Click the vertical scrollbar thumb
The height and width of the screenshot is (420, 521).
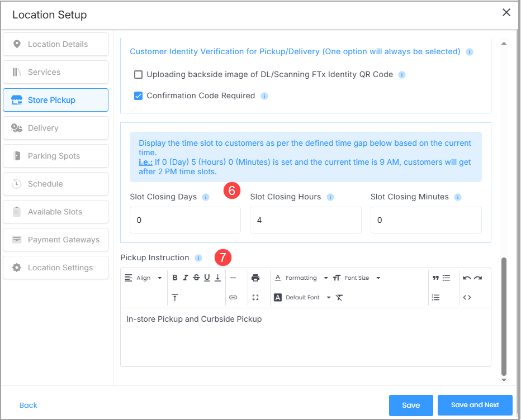coord(504,317)
